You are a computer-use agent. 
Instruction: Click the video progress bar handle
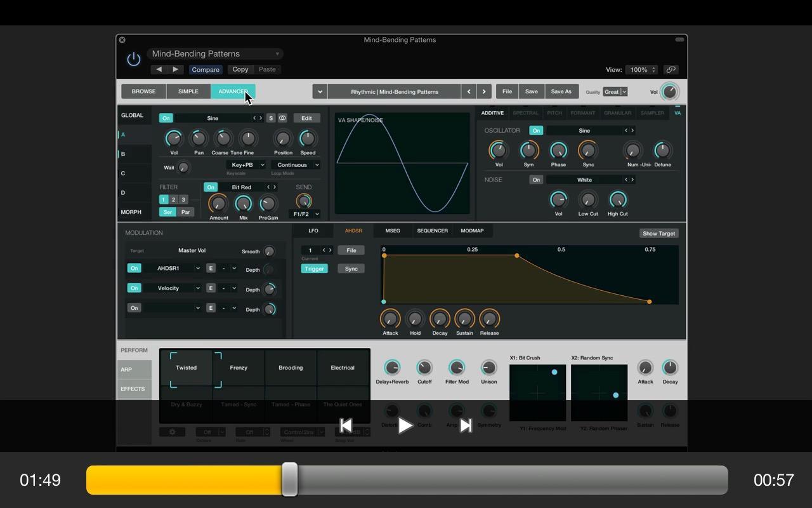click(289, 479)
